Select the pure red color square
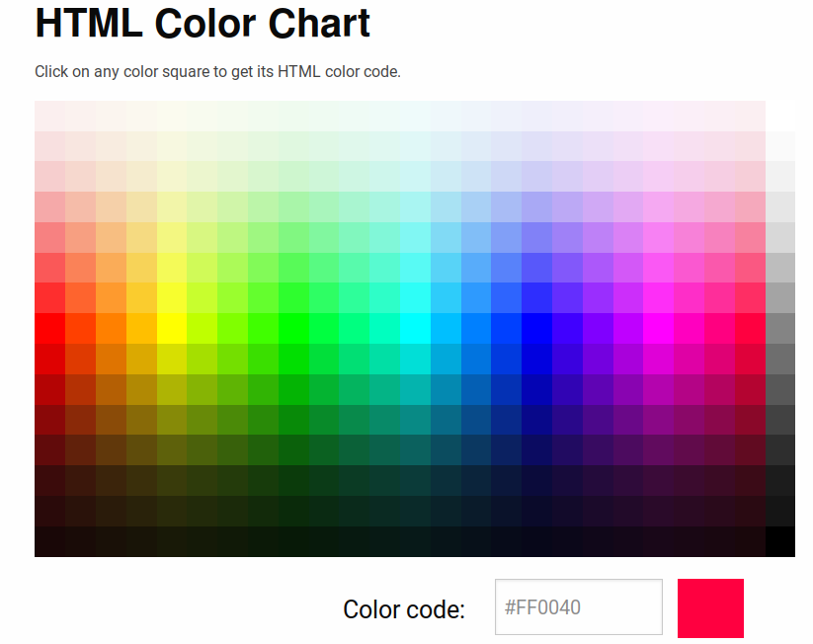 (49, 328)
